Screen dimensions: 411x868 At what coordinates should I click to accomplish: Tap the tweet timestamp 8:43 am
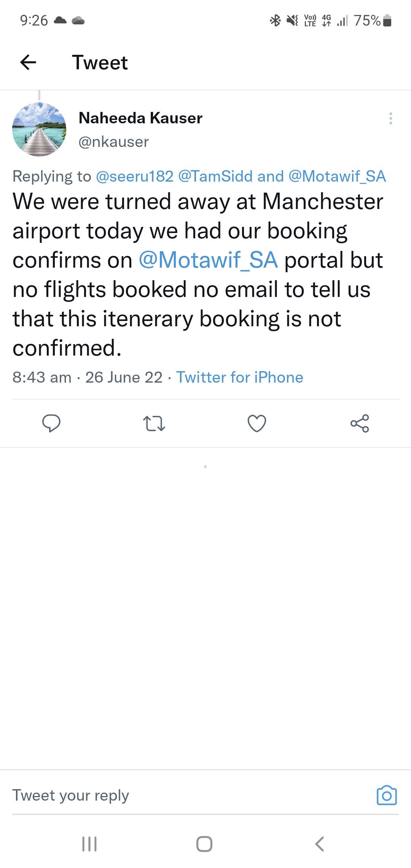point(42,377)
